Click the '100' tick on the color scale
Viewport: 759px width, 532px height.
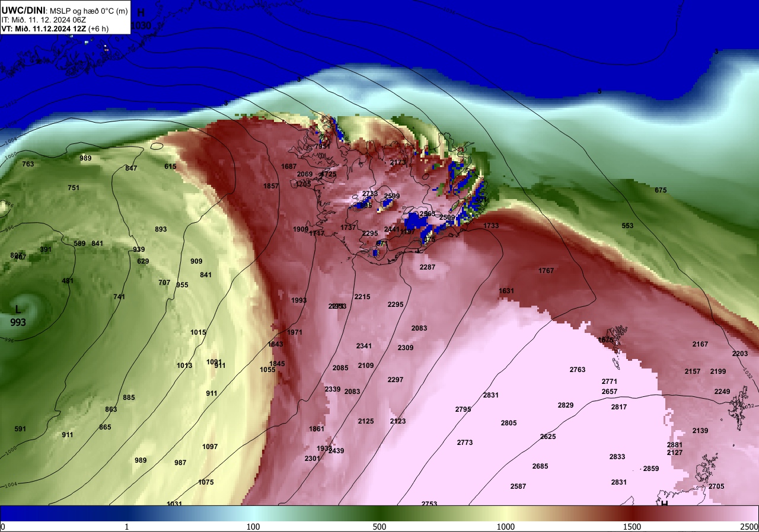tap(253, 527)
